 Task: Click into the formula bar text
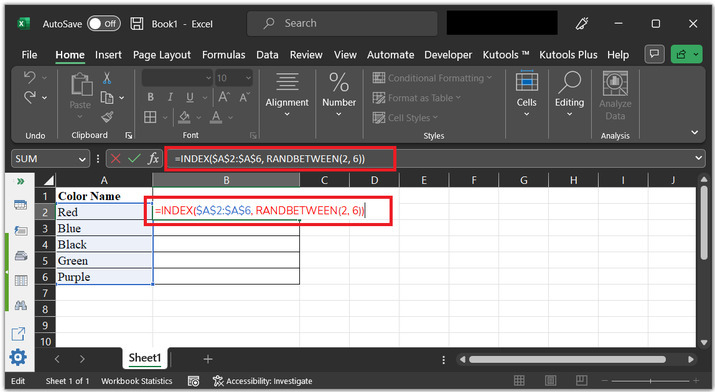tap(269, 159)
